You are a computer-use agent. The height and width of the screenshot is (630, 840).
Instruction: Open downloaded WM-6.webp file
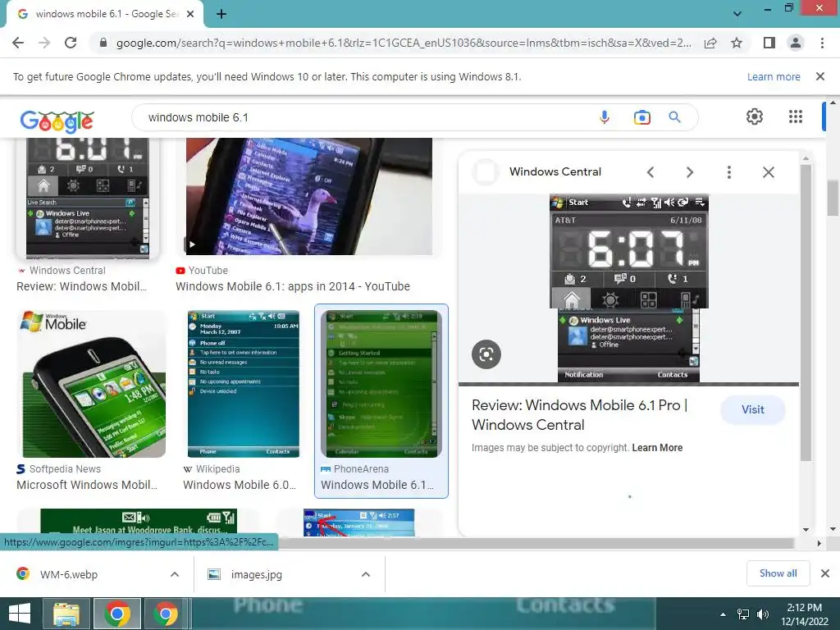tap(69, 575)
